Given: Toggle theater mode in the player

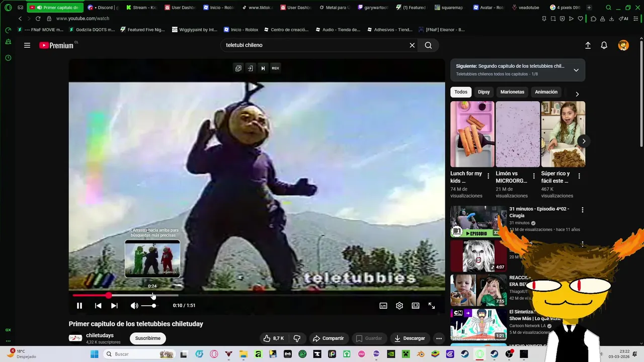Looking at the screenshot, I should tap(416, 306).
